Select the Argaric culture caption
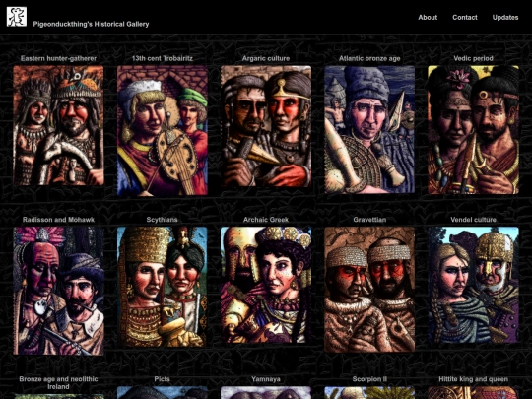The height and width of the screenshot is (399, 532). pos(266,58)
